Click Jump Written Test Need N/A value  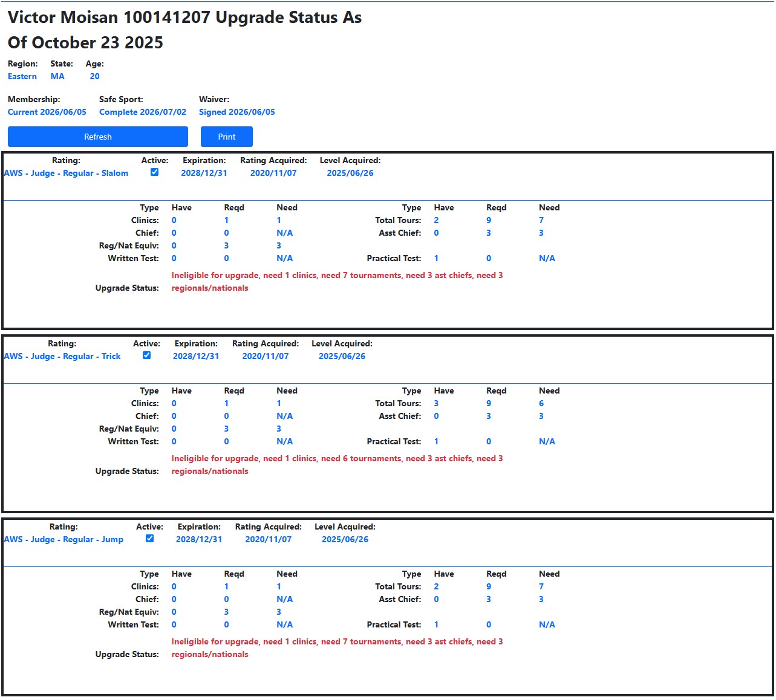click(x=285, y=624)
